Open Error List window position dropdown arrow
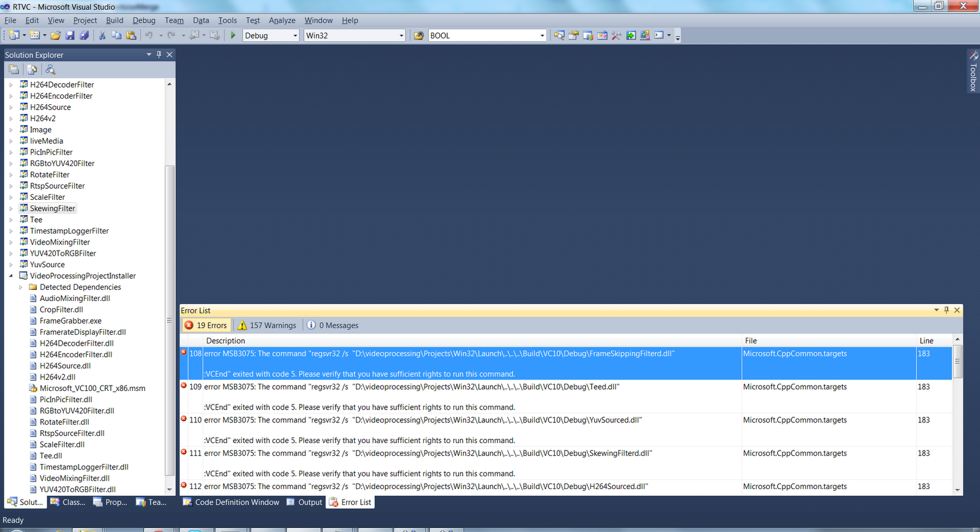 point(936,310)
